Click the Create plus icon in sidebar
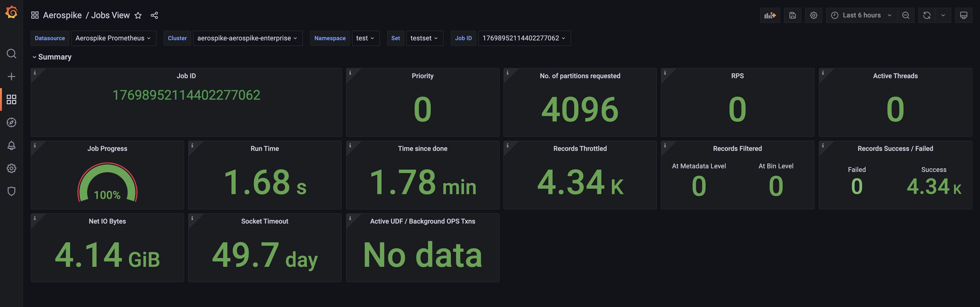The height and width of the screenshot is (307, 980). coord(11,76)
